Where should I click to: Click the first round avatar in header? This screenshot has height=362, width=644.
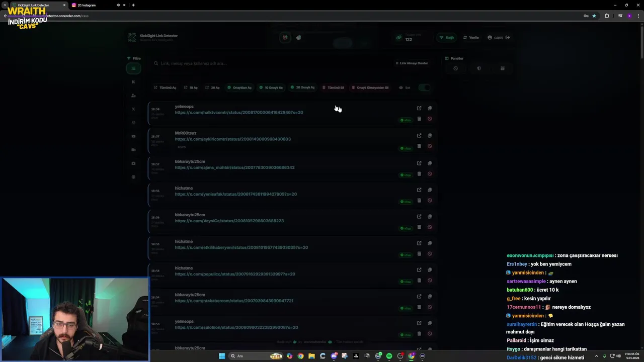tap(285, 38)
